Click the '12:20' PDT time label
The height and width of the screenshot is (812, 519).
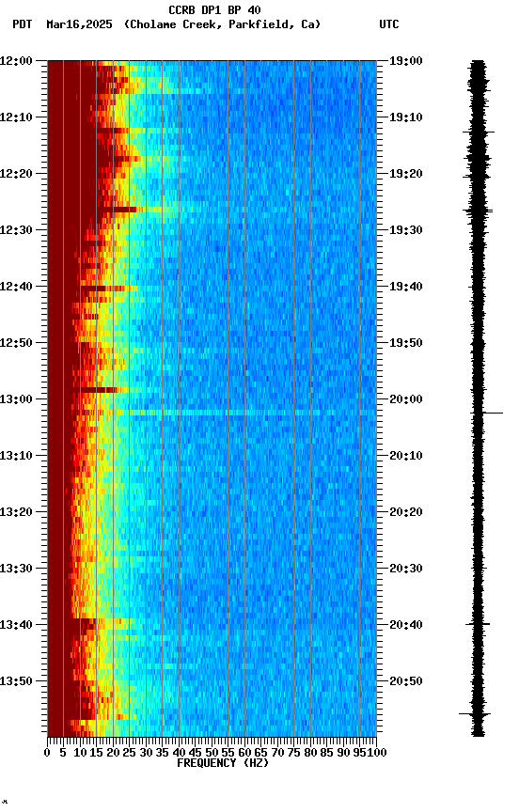[x=16, y=174]
